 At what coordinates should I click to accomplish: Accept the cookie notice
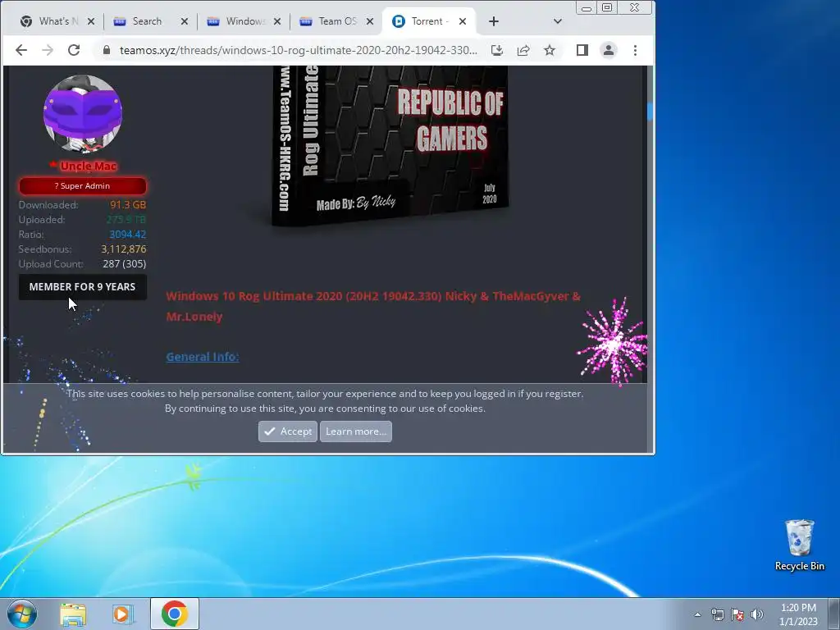tap(288, 431)
